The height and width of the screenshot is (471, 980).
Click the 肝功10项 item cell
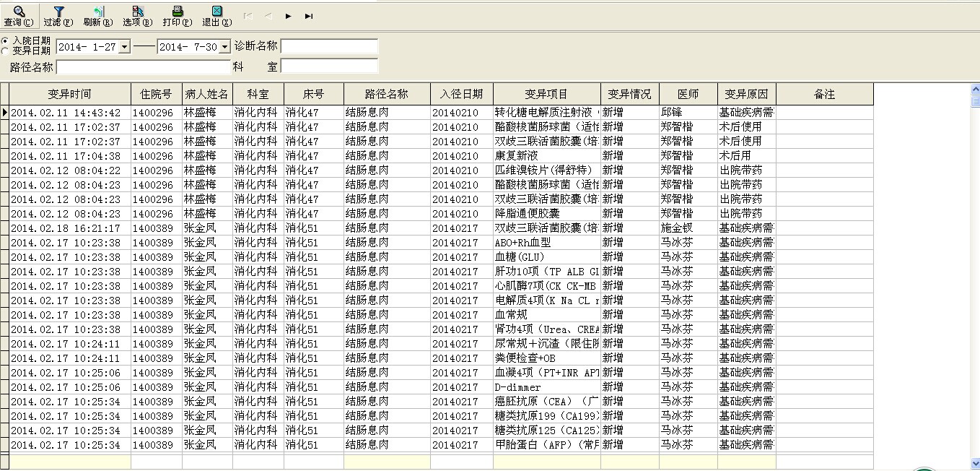click(x=547, y=272)
